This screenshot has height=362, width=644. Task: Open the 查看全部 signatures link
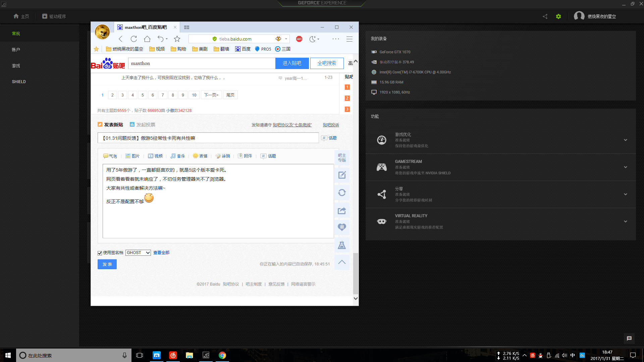click(161, 253)
